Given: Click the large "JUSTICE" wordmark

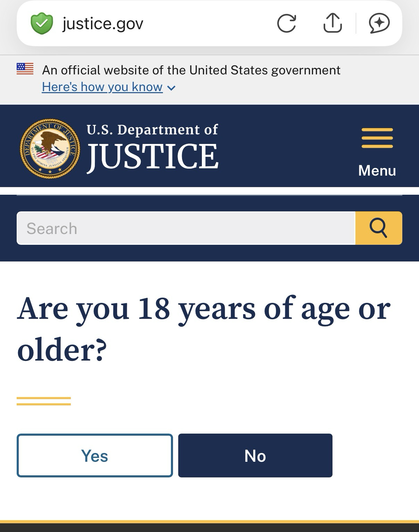Looking at the screenshot, I should point(153,157).
